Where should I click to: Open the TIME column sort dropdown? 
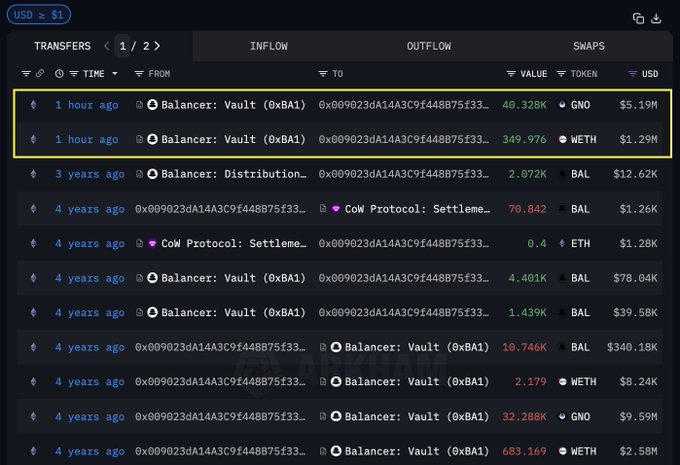point(114,74)
